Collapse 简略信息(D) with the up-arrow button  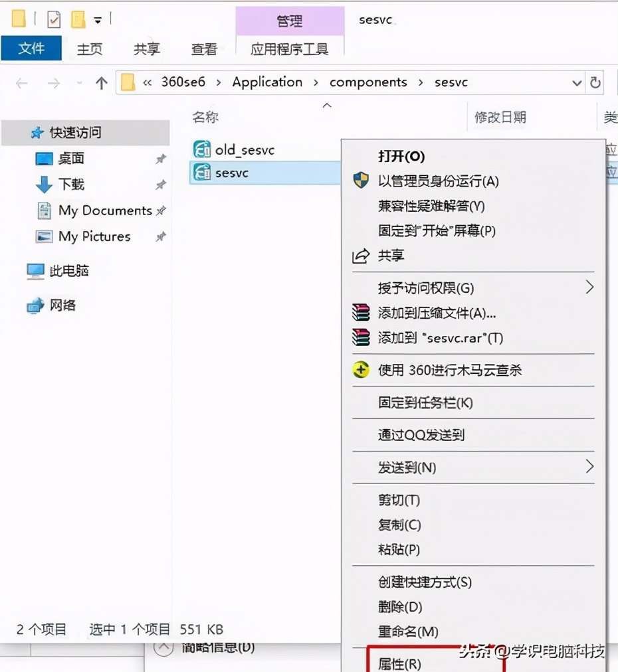[163, 647]
